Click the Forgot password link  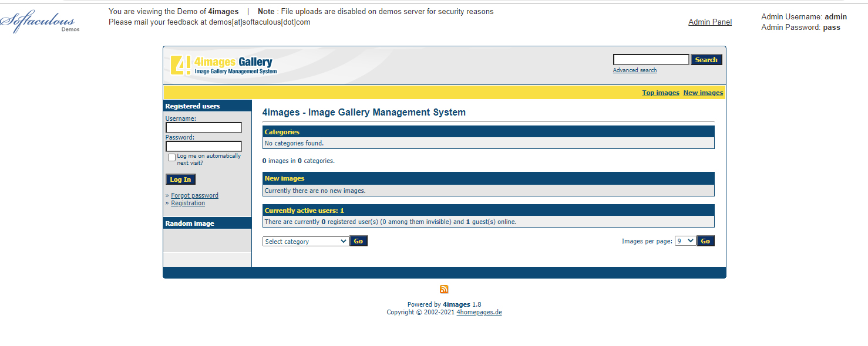[x=194, y=195]
